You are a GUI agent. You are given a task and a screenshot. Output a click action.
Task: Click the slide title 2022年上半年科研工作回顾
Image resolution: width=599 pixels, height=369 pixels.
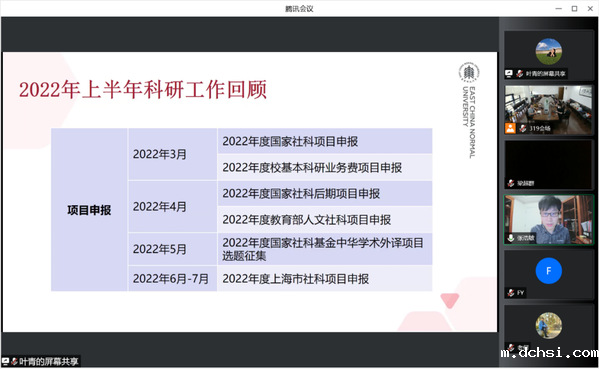coord(143,90)
